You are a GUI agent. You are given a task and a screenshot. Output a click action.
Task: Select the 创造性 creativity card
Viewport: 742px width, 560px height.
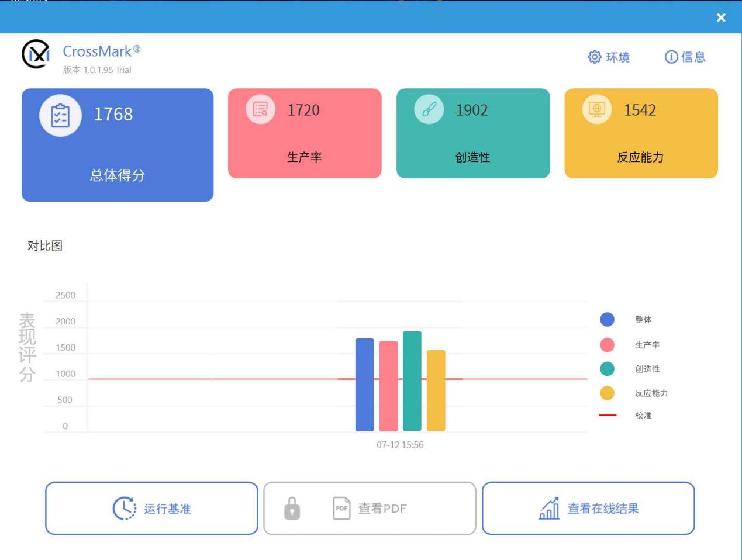tap(473, 133)
